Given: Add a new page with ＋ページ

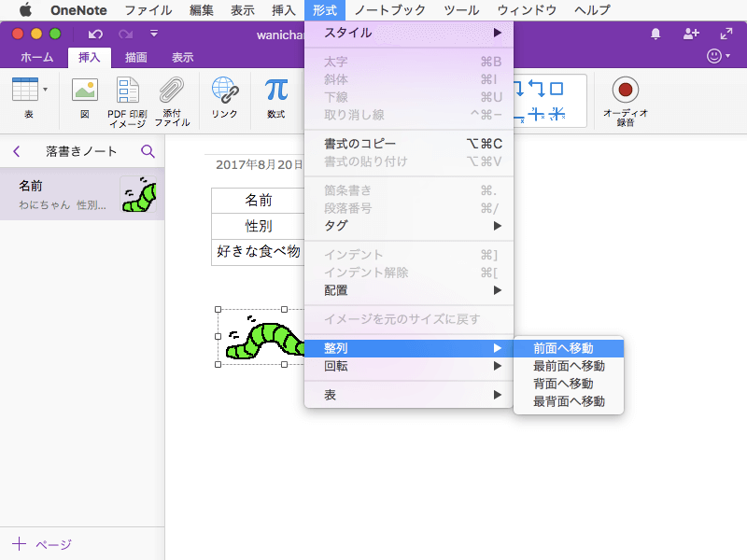Looking at the screenshot, I should [x=42, y=544].
